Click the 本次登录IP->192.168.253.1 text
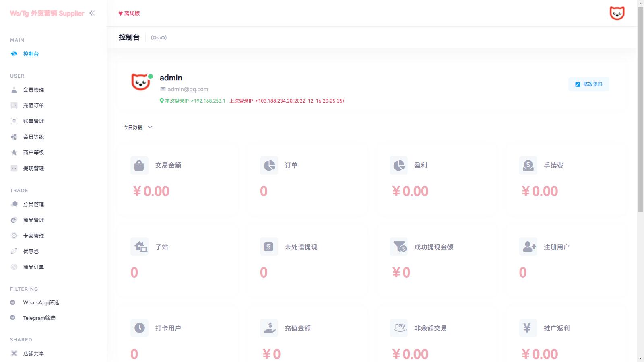The height and width of the screenshot is (362, 644). pyautogui.click(x=195, y=101)
